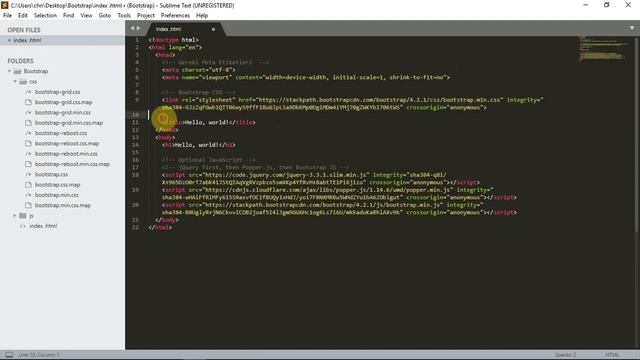This screenshot has width=640, height=360.
Task: Click the file icon of bootstrap-grid.css.map
Action: click(28, 102)
